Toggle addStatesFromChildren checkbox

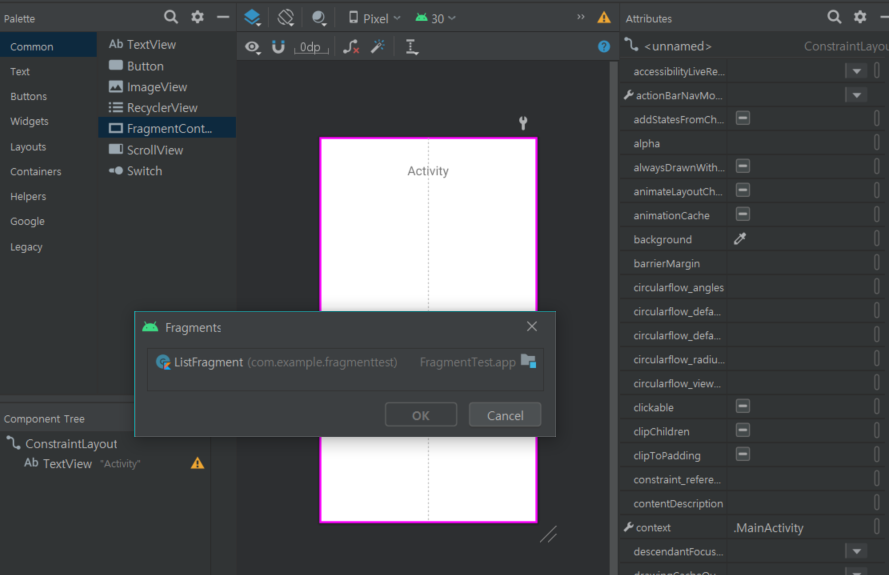(x=743, y=118)
